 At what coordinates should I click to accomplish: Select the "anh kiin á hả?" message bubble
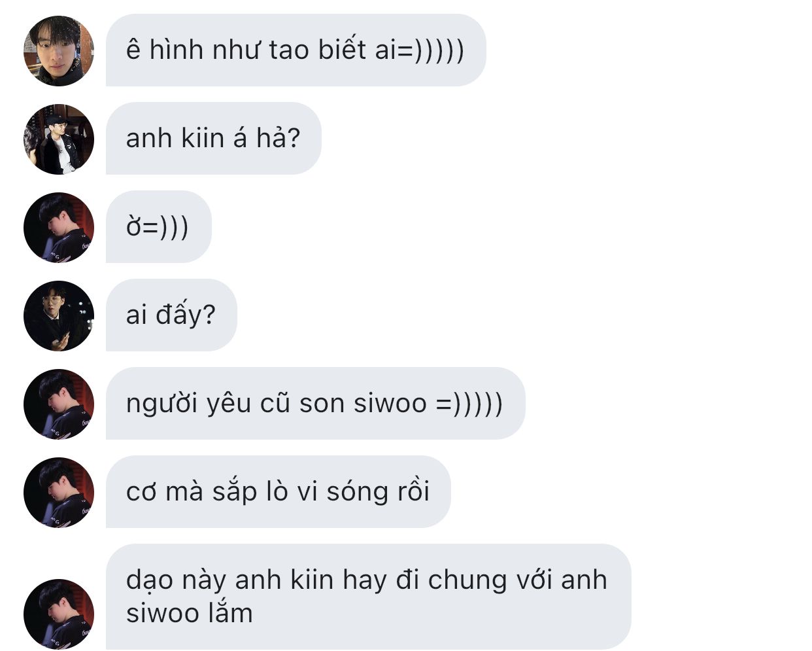(x=214, y=139)
